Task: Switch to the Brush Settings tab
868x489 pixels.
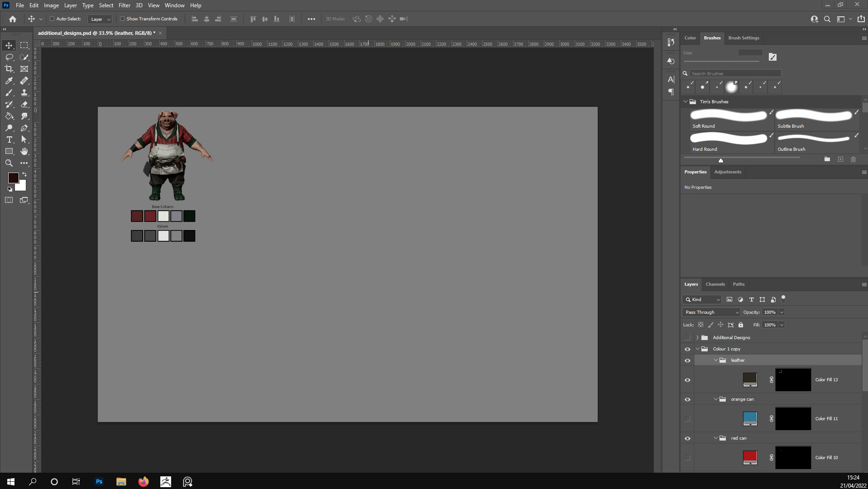Action: 743,38
